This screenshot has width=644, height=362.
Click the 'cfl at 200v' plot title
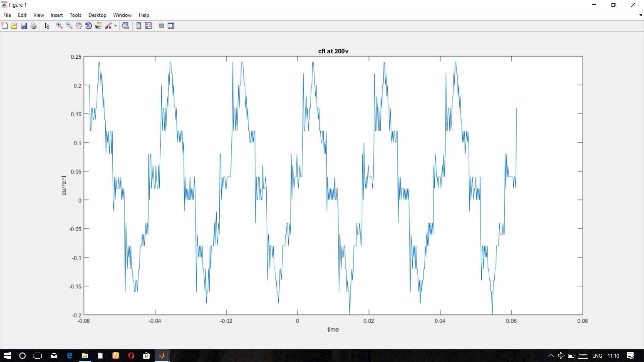(333, 51)
